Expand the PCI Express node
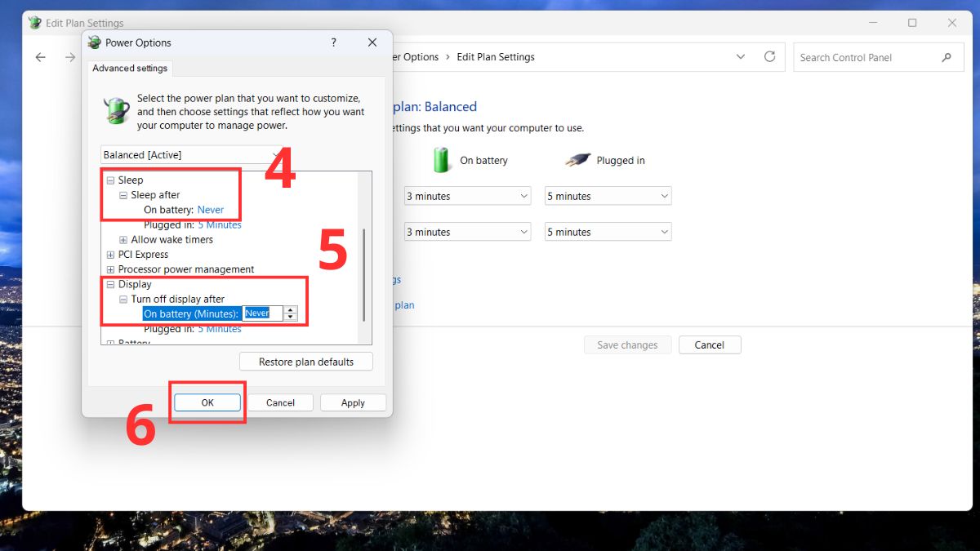This screenshot has height=551, width=980. [x=110, y=255]
